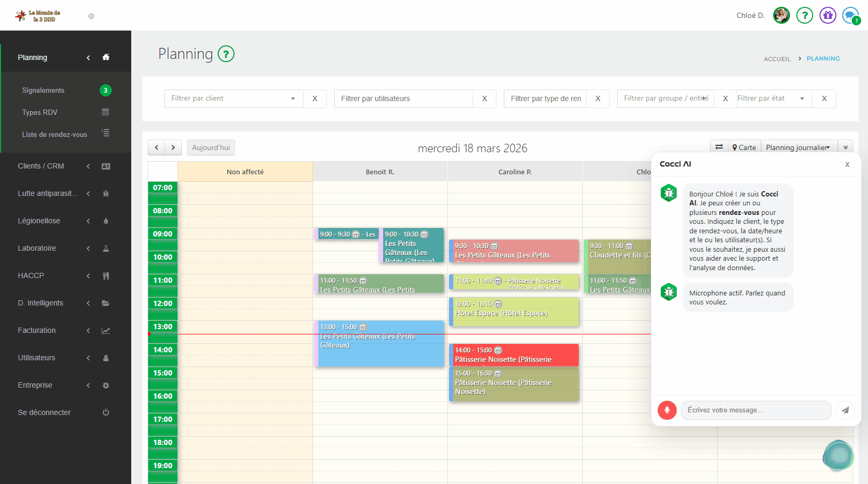
Task: Open the swap arrows icon beside Carte
Action: 719,147
